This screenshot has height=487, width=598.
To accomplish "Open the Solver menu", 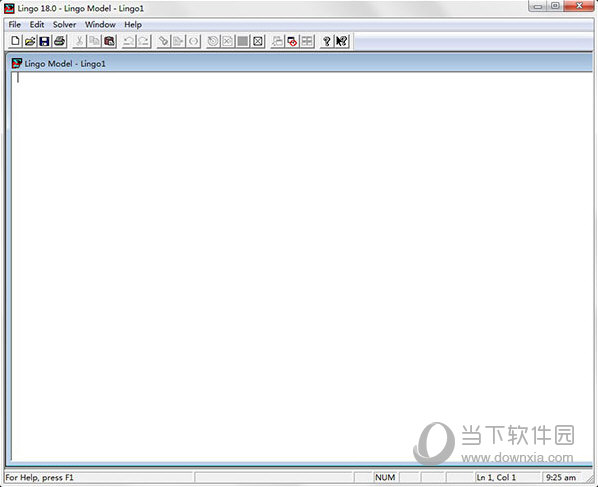I will (x=64, y=24).
